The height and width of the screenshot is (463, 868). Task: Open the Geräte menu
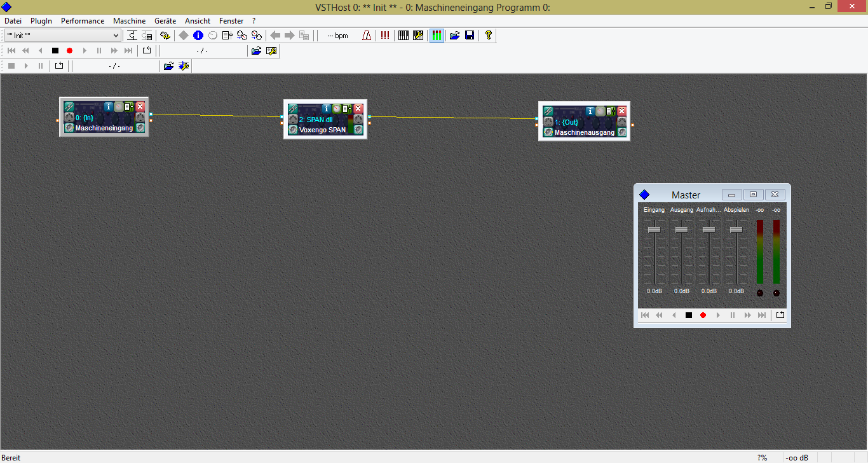click(x=165, y=21)
